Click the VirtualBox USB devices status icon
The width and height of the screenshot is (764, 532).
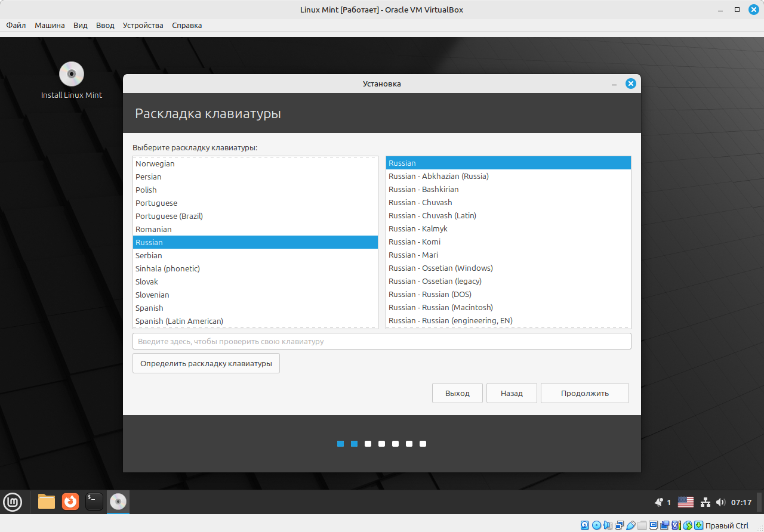tap(631, 525)
